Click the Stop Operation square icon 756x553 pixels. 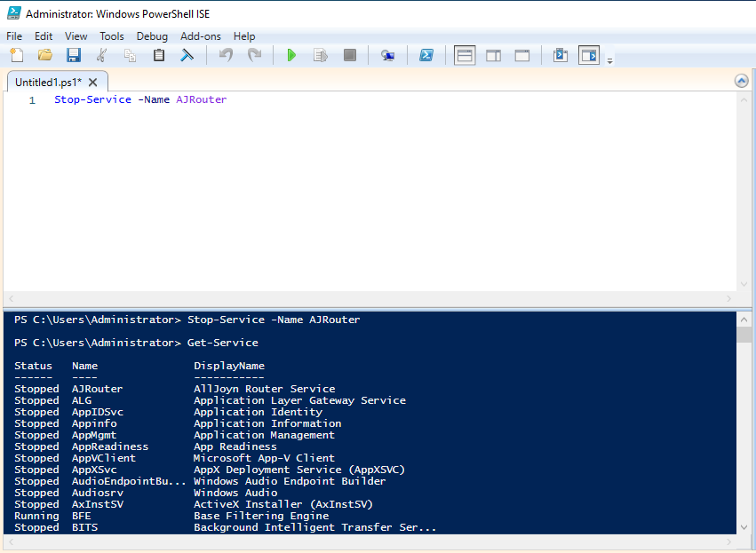[349, 55]
